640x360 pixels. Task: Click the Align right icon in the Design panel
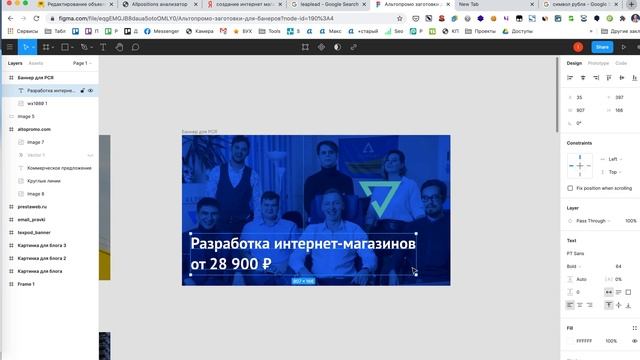click(596, 78)
